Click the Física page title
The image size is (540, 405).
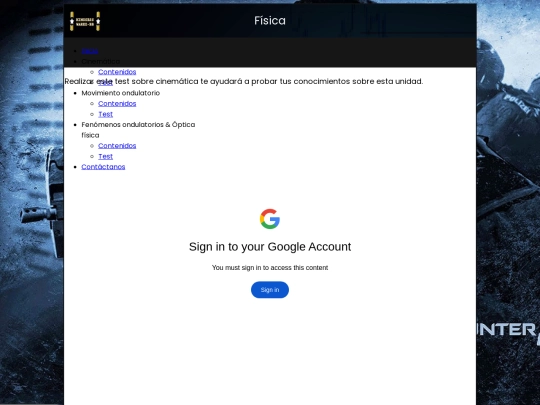[x=270, y=21]
